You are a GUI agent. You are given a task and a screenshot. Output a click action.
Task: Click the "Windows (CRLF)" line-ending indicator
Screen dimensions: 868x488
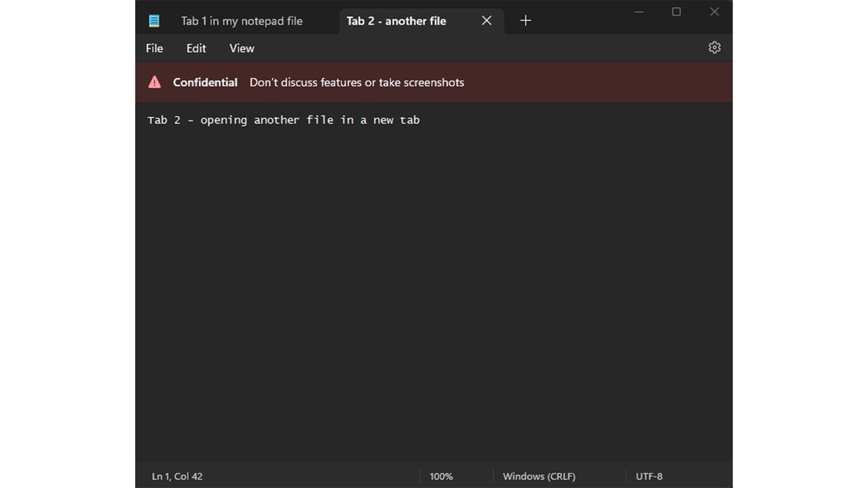point(539,476)
